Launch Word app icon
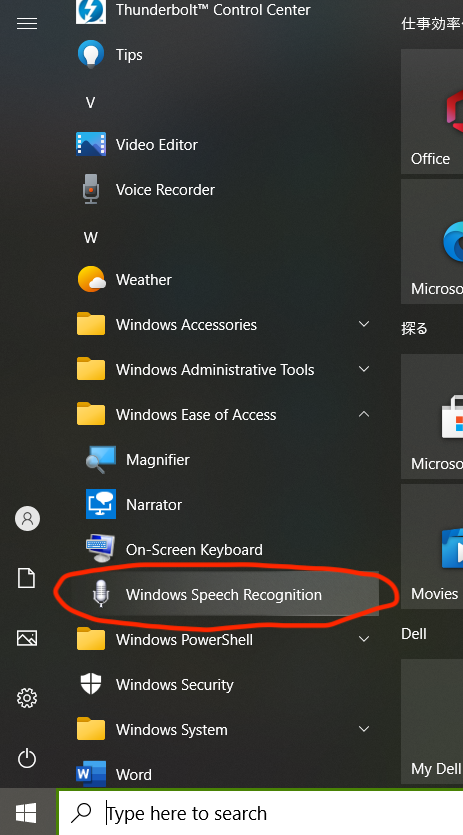 pos(91,774)
